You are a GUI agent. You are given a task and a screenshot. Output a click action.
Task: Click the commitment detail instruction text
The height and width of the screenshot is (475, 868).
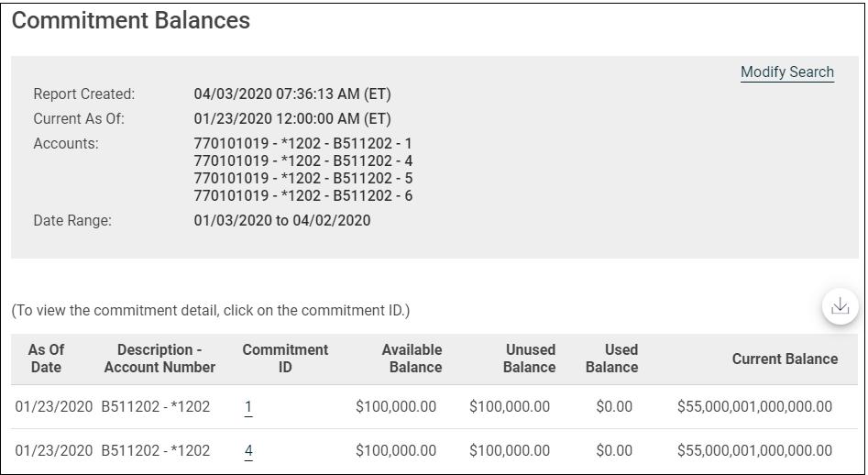tap(211, 311)
